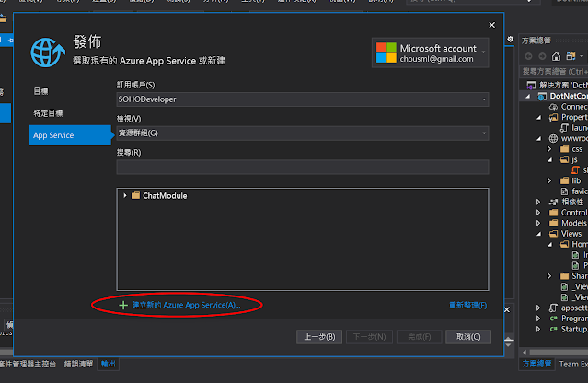
Task: Open the SOHODeveloper subscription dropdown
Action: pos(484,99)
